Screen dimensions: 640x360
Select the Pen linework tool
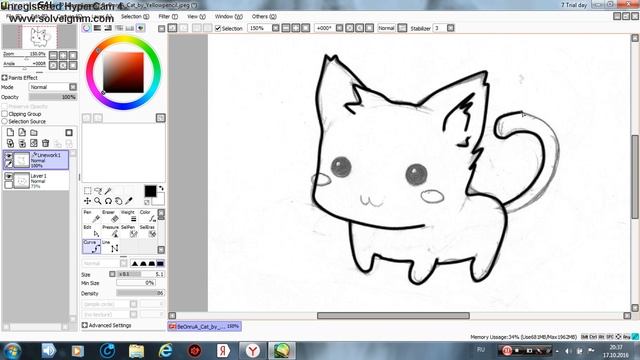91,216
